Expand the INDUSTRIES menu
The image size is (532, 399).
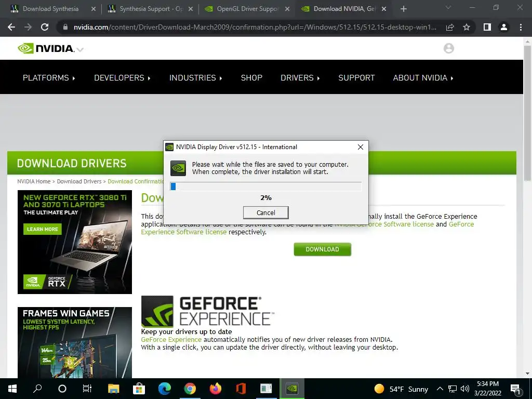coord(196,78)
